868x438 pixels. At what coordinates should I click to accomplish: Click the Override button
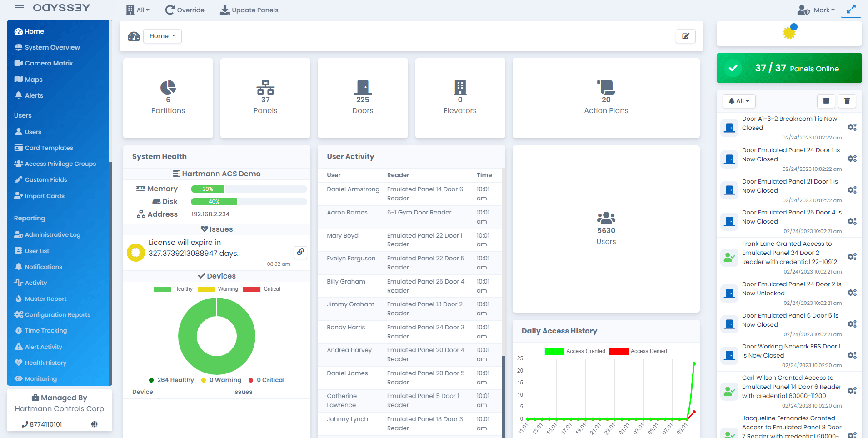pos(185,10)
